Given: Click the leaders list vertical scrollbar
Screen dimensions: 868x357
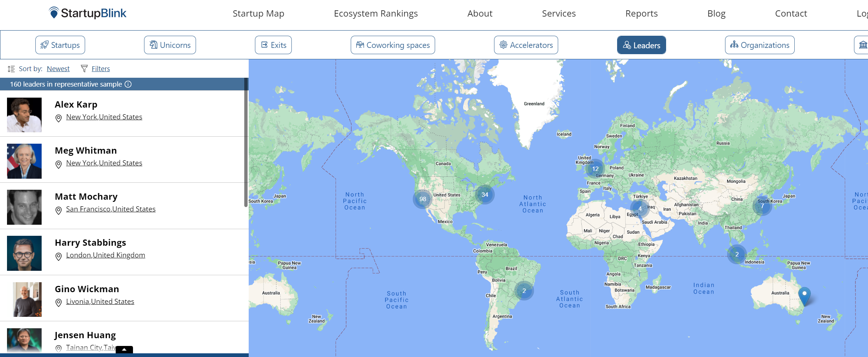Looking at the screenshot, I should pyautogui.click(x=246, y=147).
